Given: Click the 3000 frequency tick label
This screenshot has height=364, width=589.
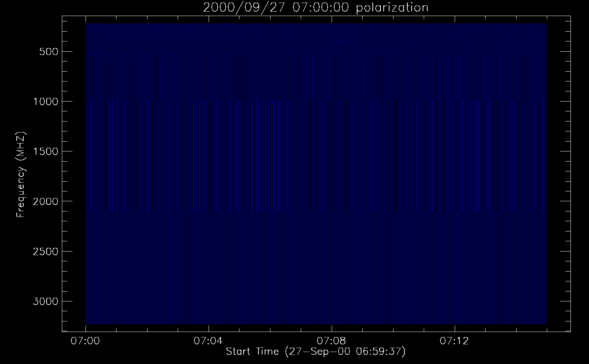Looking at the screenshot, I should 46,301.
